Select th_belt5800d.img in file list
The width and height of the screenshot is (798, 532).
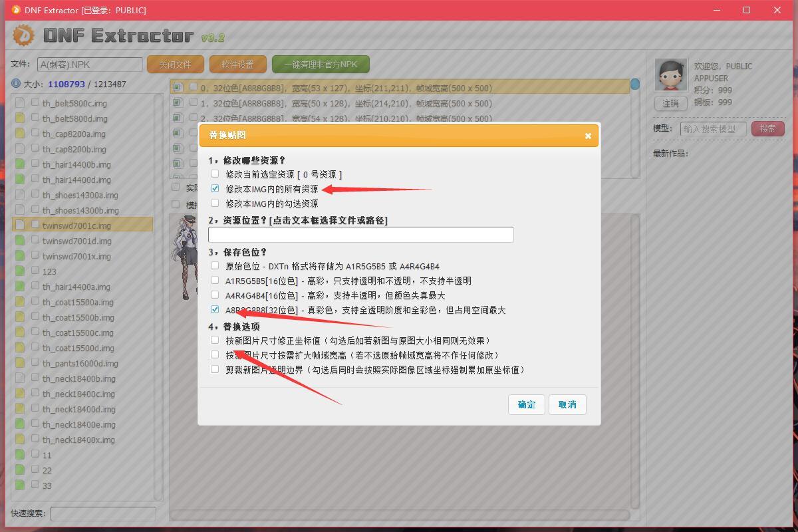pyautogui.click(x=74, y=118)
